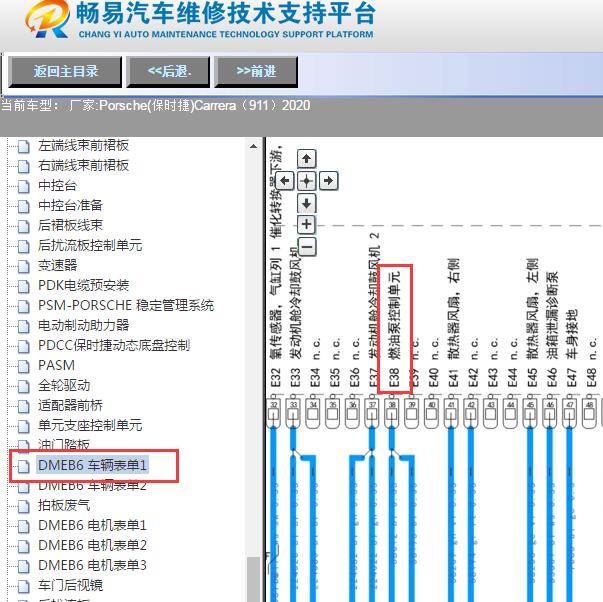Click E47 车身接地 label
603x602 pixels.
(x=572, y=349)
